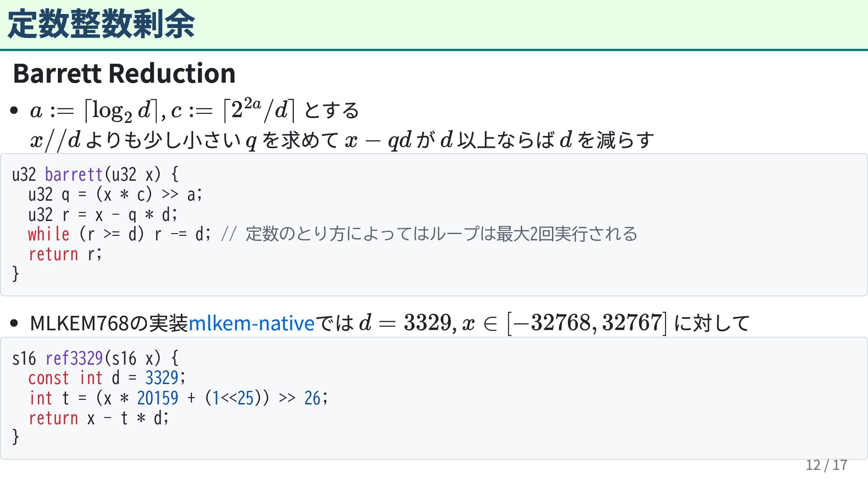This screenshot has height=488, width=868.
Task: Click the 'return x - t * d' line
Action: [99, 418]
